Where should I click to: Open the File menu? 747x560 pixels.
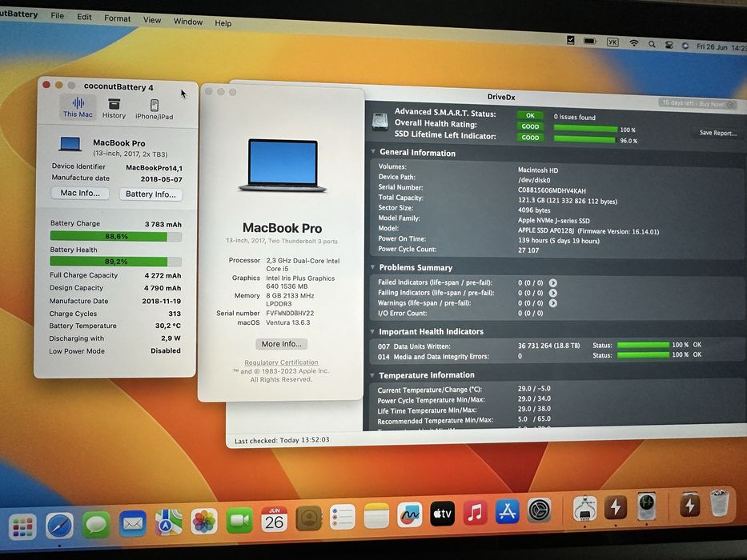[57, 16]
